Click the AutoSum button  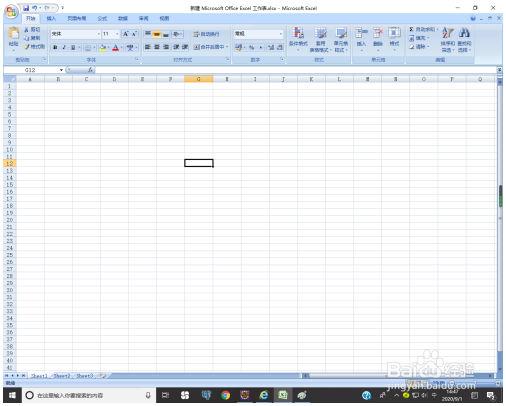pos(422,29)
